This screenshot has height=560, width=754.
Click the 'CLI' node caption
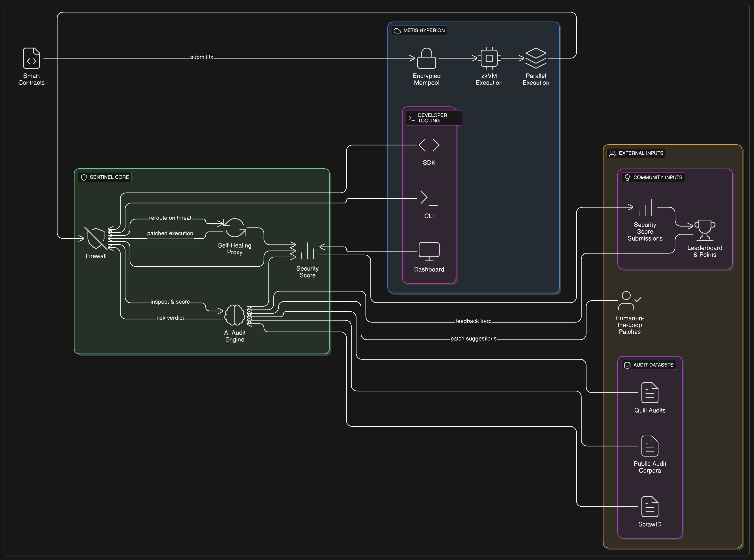[x=429, y=216]
